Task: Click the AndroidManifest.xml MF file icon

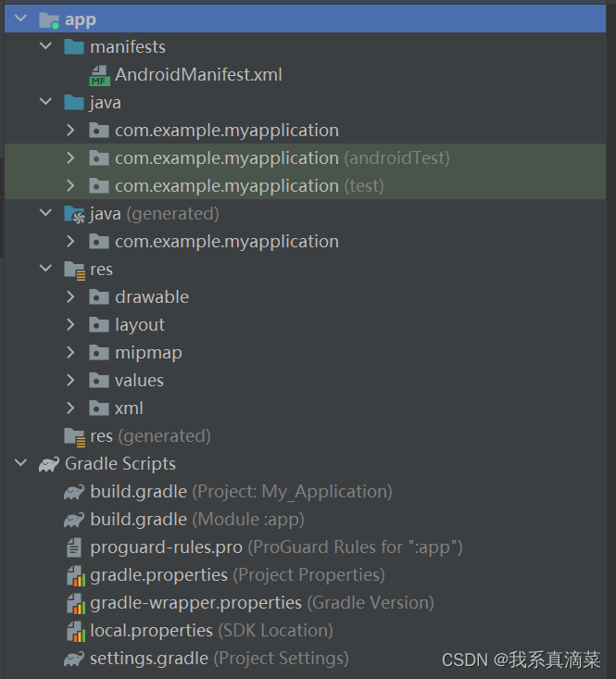Action: pyautogui.click(x=99, y=75)
